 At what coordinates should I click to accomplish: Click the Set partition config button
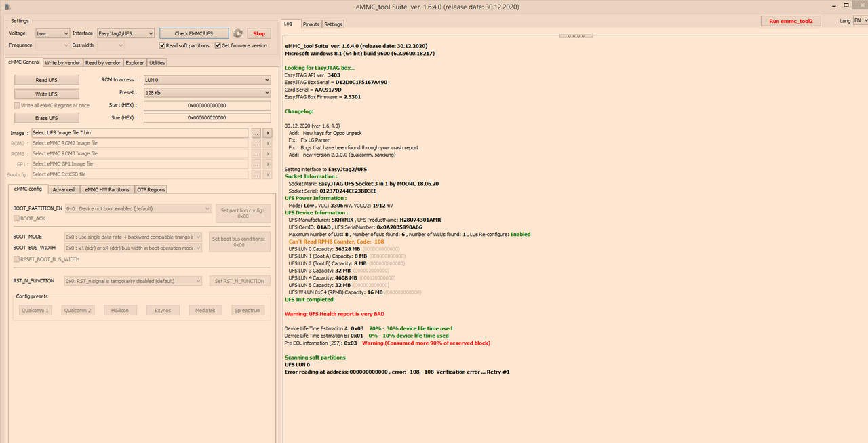pyautogui.click(x=243, y=213)
